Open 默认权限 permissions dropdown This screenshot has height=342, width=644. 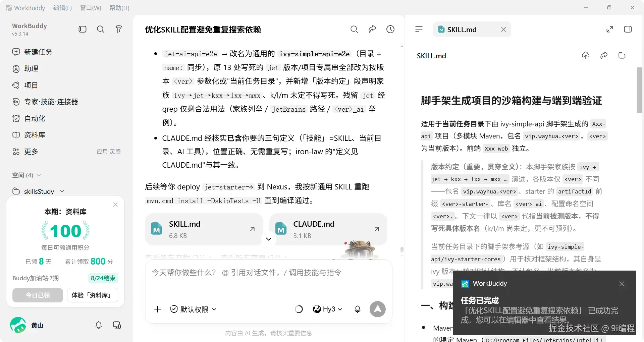193,309
